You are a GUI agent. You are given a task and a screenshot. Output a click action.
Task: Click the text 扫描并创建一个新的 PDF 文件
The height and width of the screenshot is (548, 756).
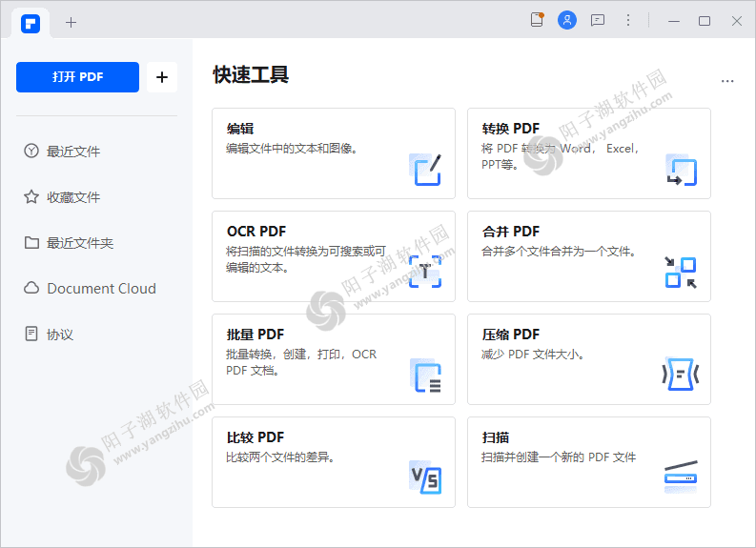pyautogui.click(x=559, y=457)
